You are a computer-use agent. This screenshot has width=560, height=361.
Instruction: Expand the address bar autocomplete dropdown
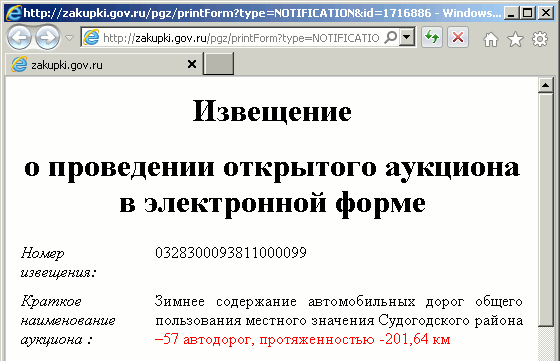(x=407, y=37)
